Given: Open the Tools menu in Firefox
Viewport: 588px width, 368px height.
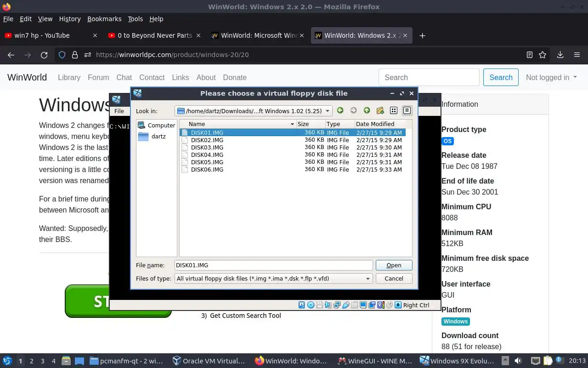Looking at the screenshot, I should pyautogui.click(x=135, y=19).
